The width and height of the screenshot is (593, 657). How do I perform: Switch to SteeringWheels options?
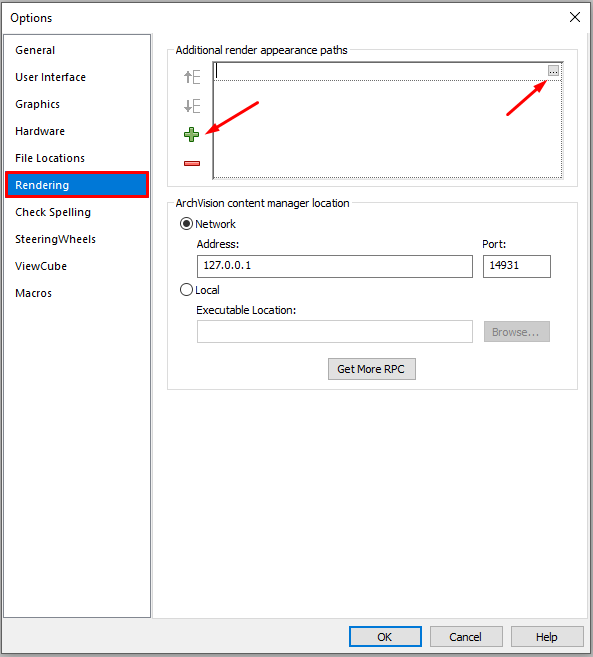(x=77, y=239)
